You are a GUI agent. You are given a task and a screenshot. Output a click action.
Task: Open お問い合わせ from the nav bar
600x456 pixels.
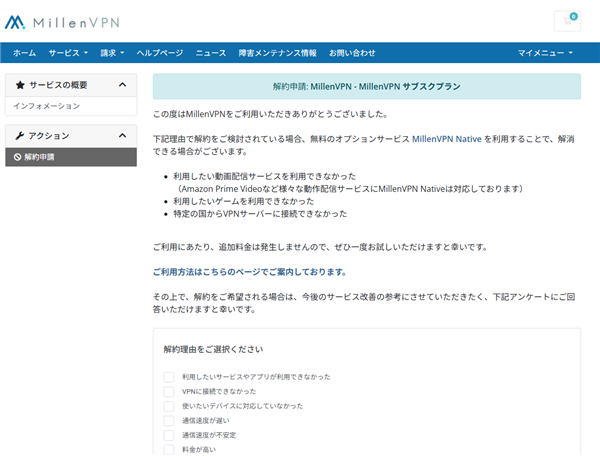coord(352,53)
